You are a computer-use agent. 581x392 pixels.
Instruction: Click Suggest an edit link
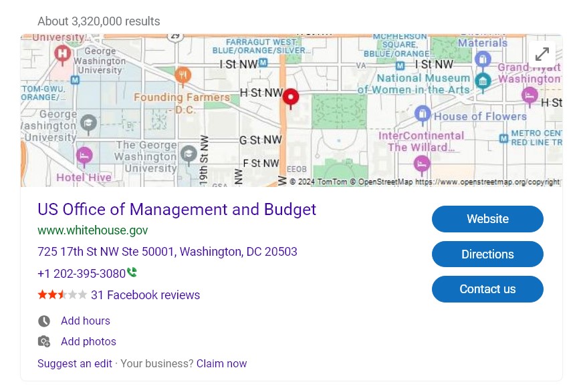coord(75,363)
